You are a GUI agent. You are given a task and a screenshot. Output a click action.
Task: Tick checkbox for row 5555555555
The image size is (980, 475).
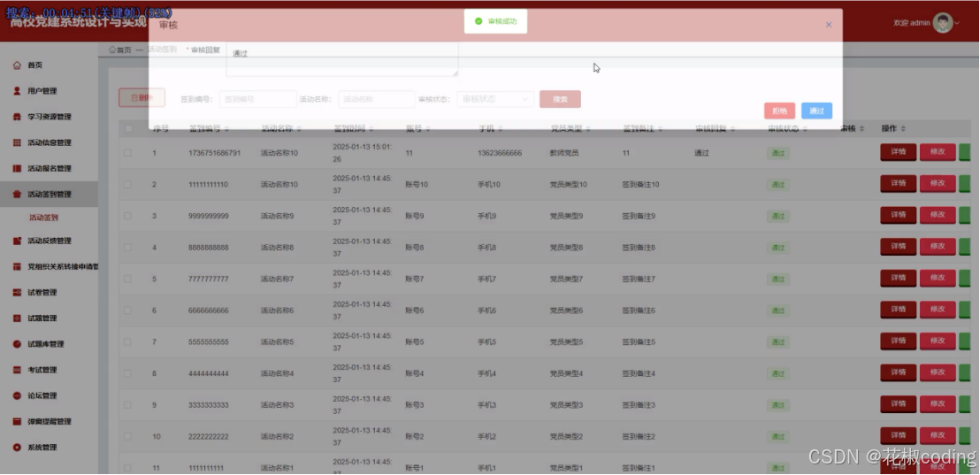click(127, 341)
